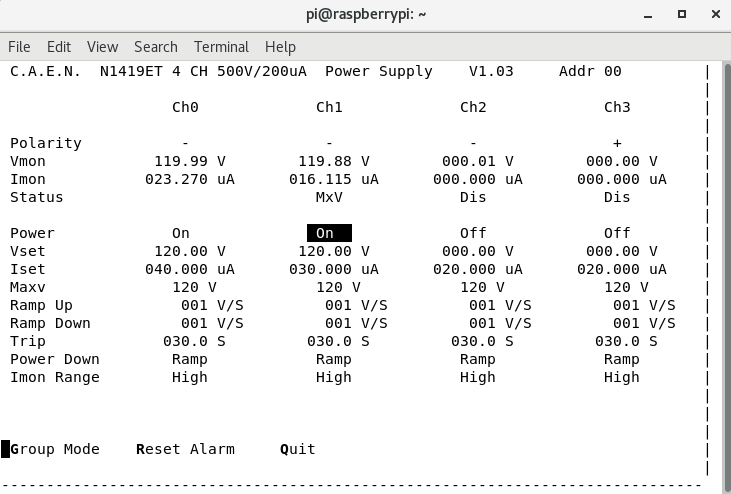Select Quit option at bottom

coord(298,449)
